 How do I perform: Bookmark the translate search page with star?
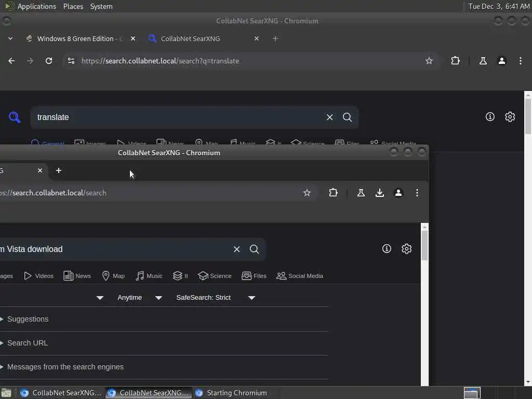coord(429,61)
